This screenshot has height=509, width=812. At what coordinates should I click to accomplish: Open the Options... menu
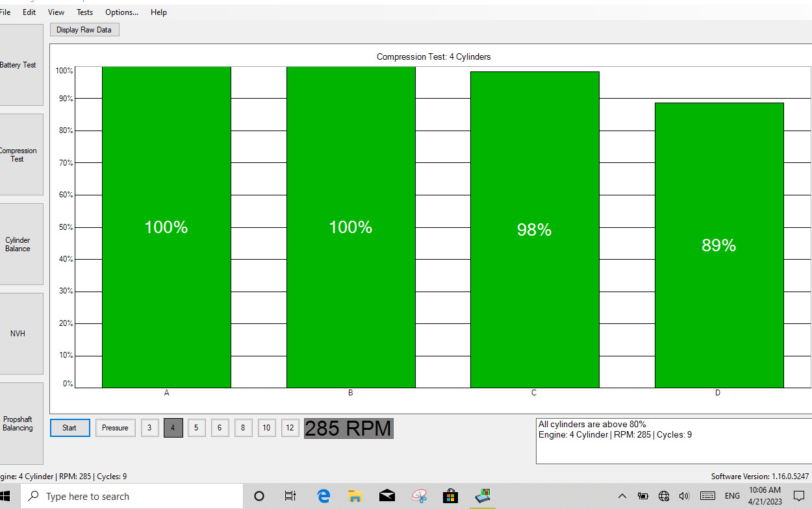pos(121,12)
